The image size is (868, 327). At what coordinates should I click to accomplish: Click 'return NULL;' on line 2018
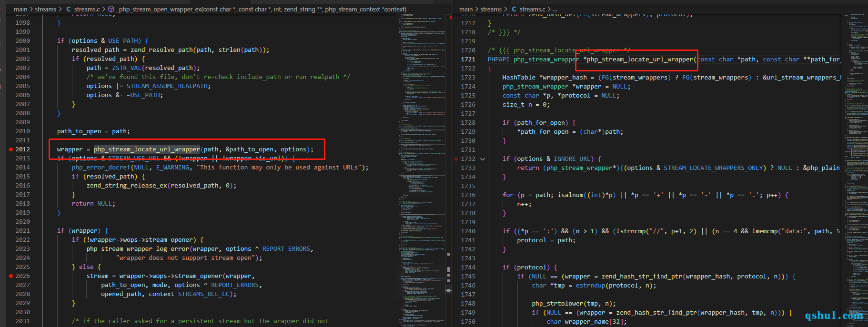pos(93,203)
